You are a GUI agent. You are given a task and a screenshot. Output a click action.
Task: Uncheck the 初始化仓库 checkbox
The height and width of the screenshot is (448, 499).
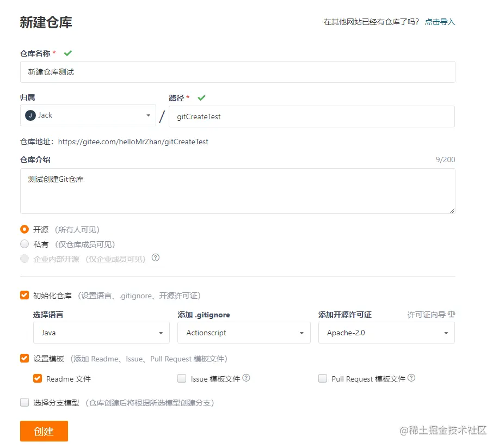tap(24, 295)
